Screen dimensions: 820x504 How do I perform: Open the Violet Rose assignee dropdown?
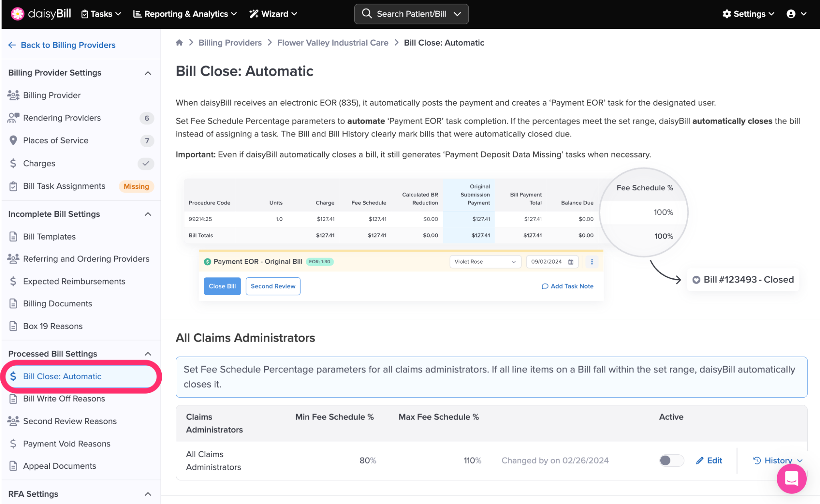[485, 262]
